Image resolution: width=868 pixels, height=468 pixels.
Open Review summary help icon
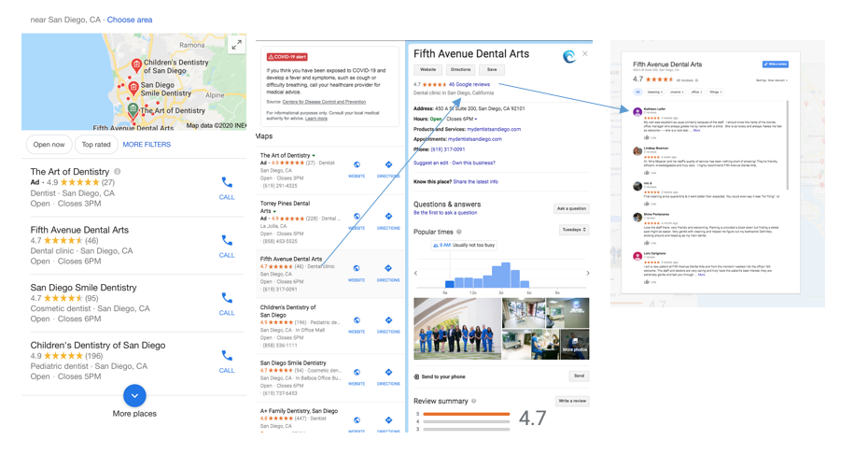(x=474, y=401)
